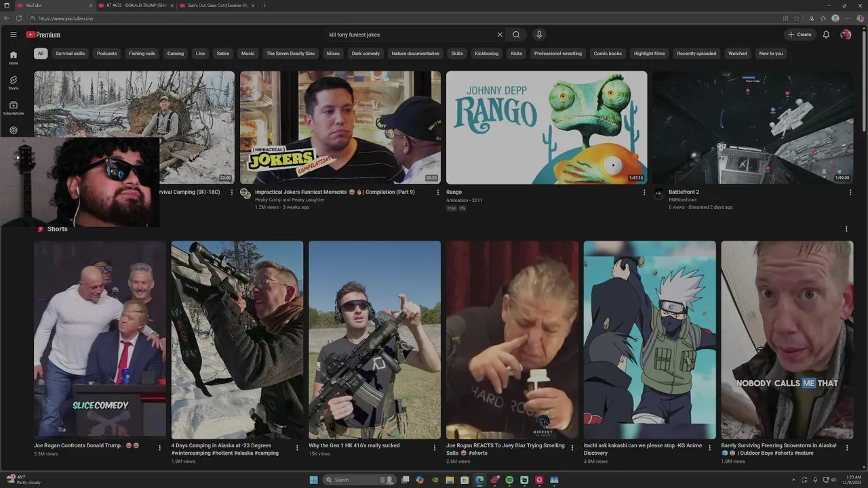The height and width of the screenshot is (488, 868).
Task: Filter feed by Dark comedy
Action: click(x=366, y=54)
